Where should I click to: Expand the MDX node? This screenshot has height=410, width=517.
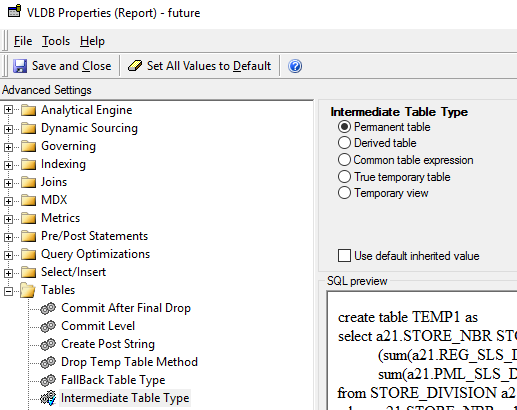(9, 201)
